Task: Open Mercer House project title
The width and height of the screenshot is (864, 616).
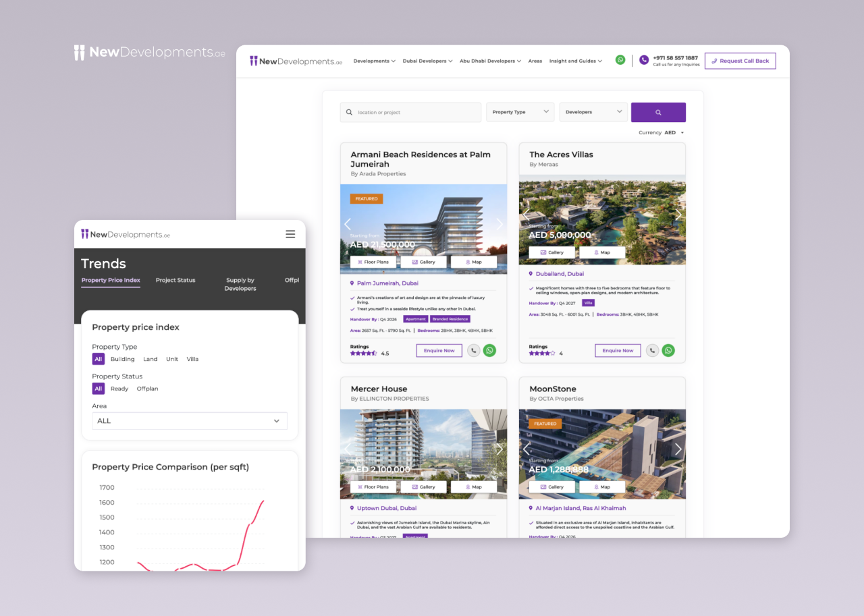Action: click(379, 389)
